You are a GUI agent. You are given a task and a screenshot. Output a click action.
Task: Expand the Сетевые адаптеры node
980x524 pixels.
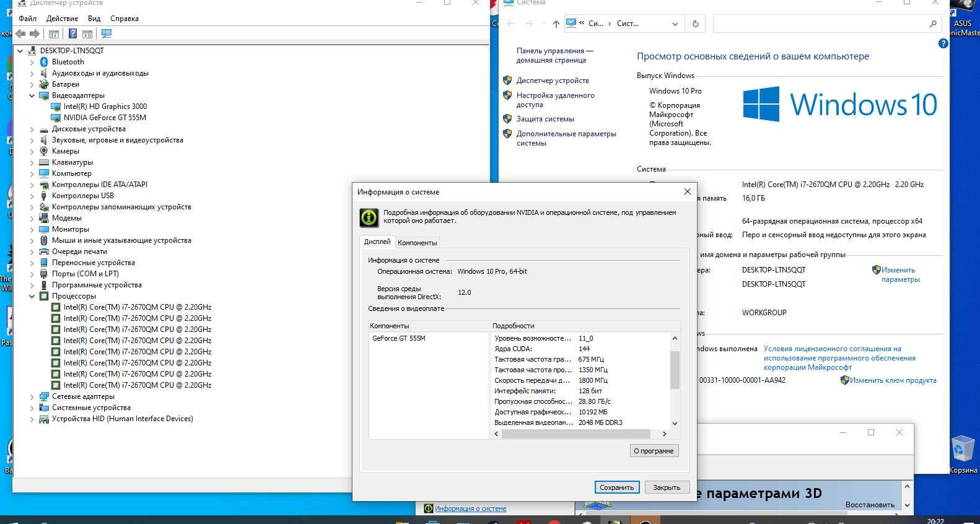pos(32,396)
